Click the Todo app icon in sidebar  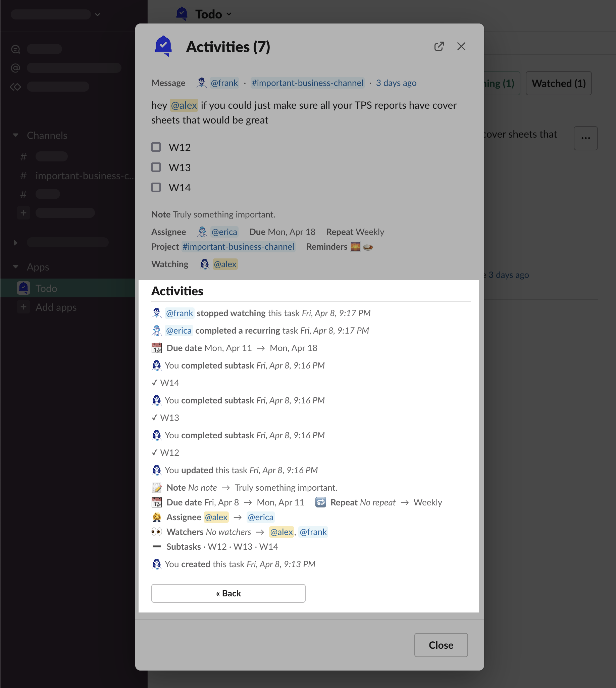pyautogui.click(x=23, y=288)
